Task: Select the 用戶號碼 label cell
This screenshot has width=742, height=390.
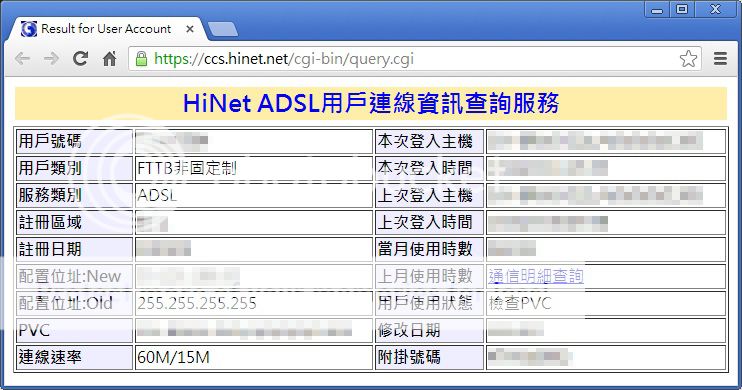Action: click(x=74, y=141)
